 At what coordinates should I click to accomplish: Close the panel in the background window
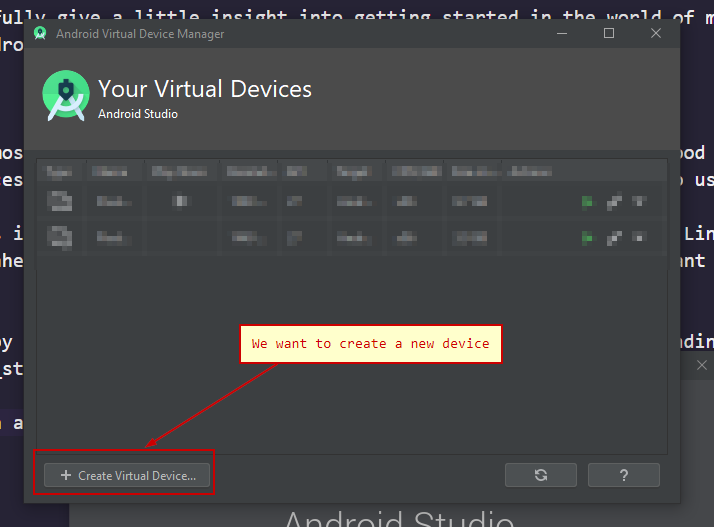click(x=702, y=365)
